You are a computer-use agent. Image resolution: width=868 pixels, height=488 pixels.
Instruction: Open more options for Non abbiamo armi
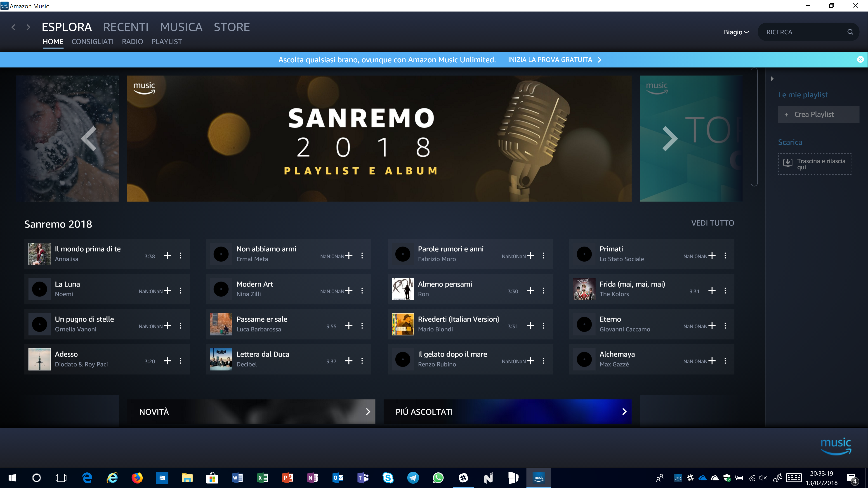coord(362,256)
